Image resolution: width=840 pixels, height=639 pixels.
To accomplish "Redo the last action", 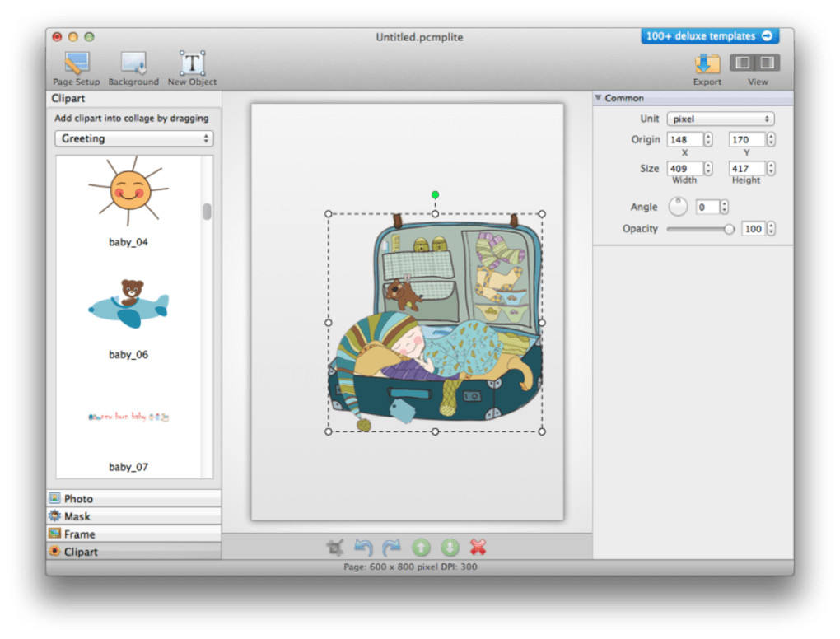I will (391, 548).
